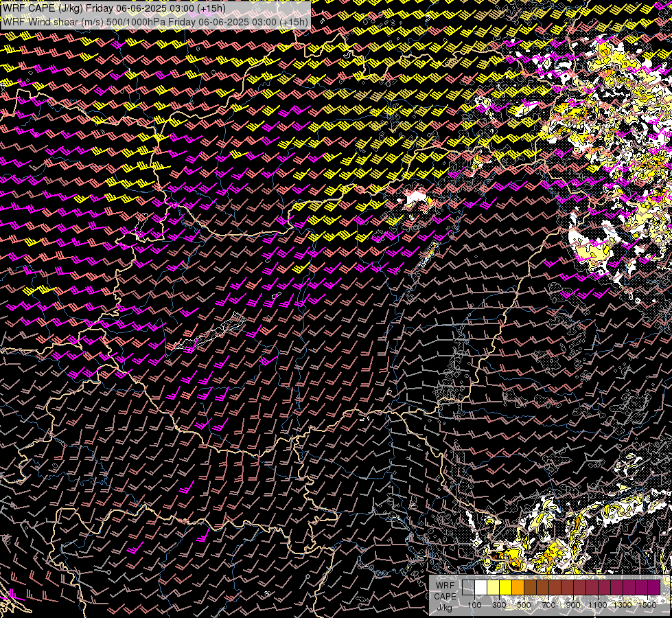Select the white legend color box
The height and width of the screenshot is (618, 672).
pos(481,587)
